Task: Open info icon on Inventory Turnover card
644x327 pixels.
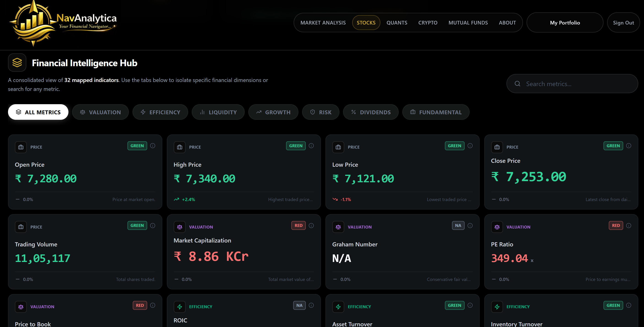Action: click(629, 305)
